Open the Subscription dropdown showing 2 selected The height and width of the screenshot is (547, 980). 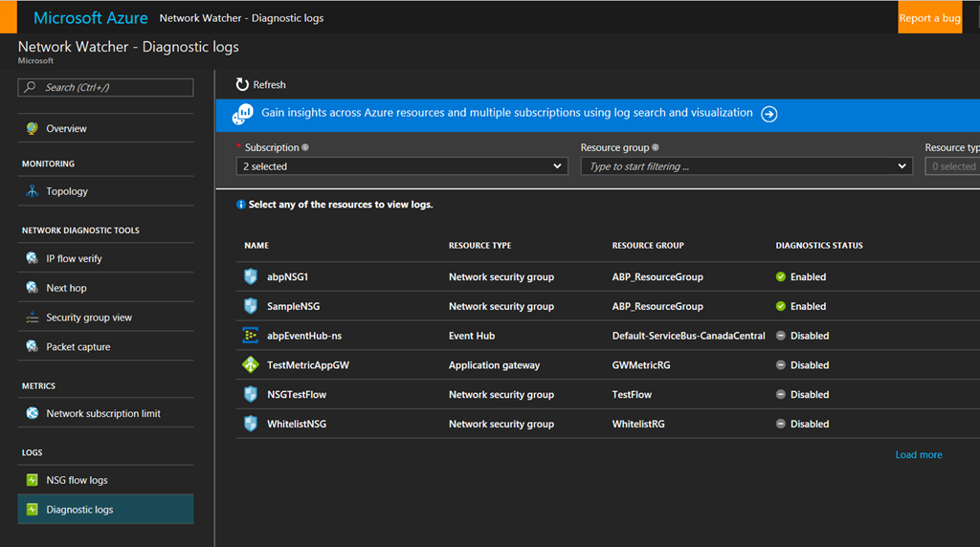pyautogui.click(x=402, y=166)
